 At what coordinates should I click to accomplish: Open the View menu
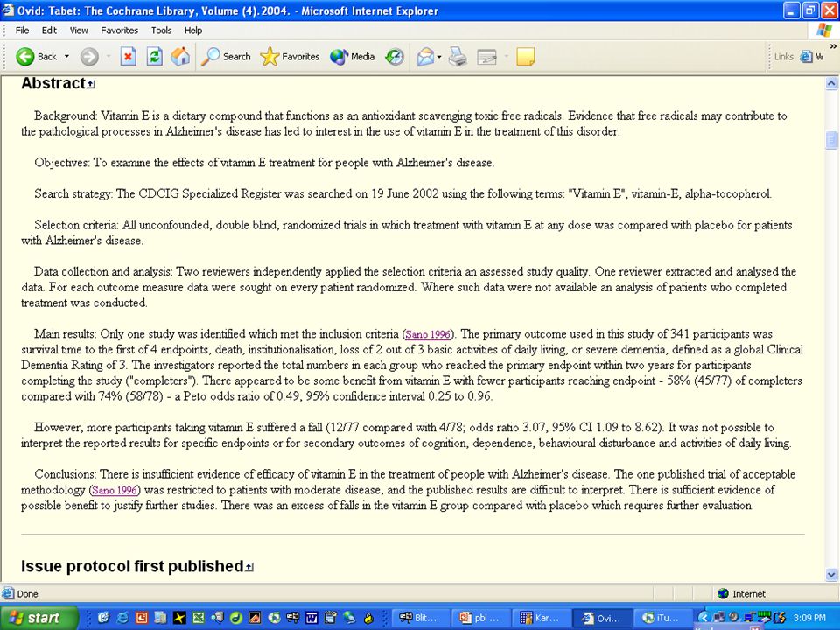click(x=79, y=31)
